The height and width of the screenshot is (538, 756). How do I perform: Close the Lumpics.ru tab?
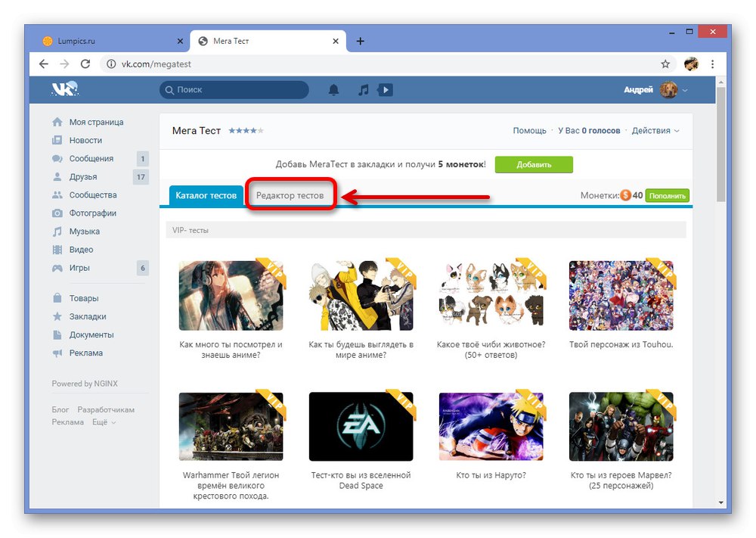pos(180,41)
